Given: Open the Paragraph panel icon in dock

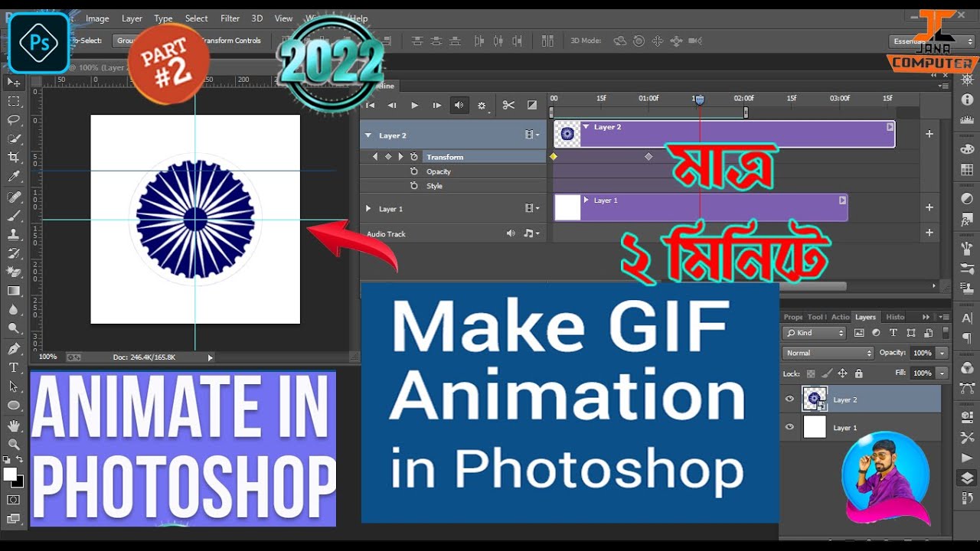Looking at the screenshot, I should coord(967,337).
